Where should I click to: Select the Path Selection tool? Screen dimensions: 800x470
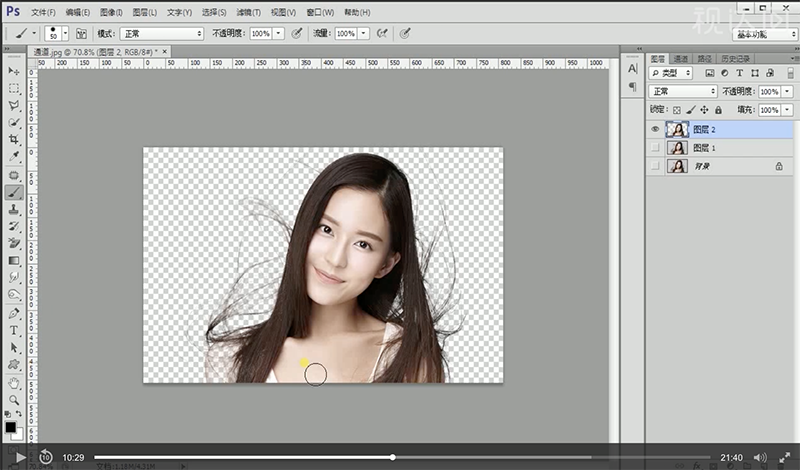tap(14, 348)
